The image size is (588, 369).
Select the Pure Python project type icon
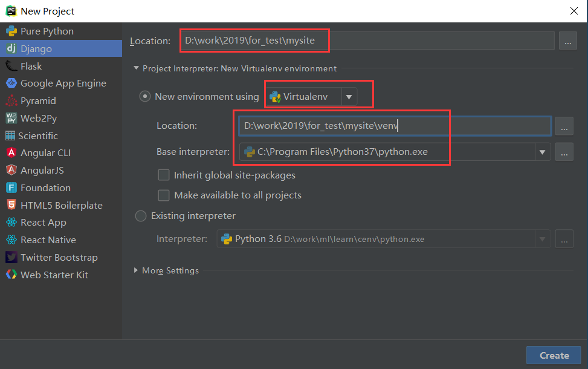[11, 31]
